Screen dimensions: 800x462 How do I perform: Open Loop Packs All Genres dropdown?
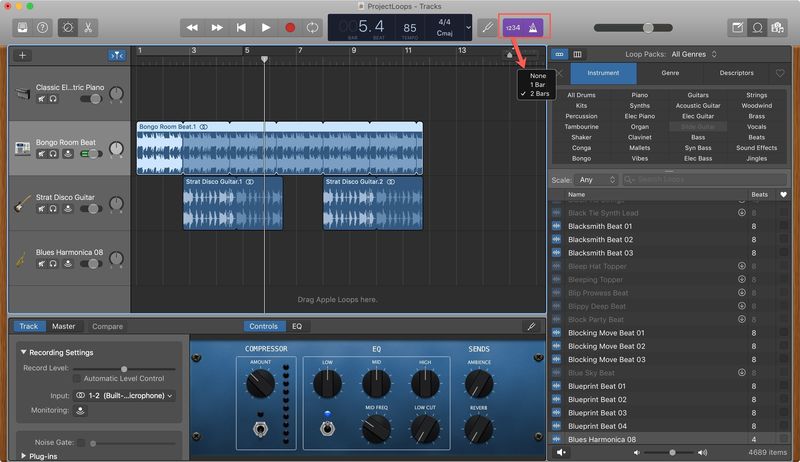click(x=694, y=54)
